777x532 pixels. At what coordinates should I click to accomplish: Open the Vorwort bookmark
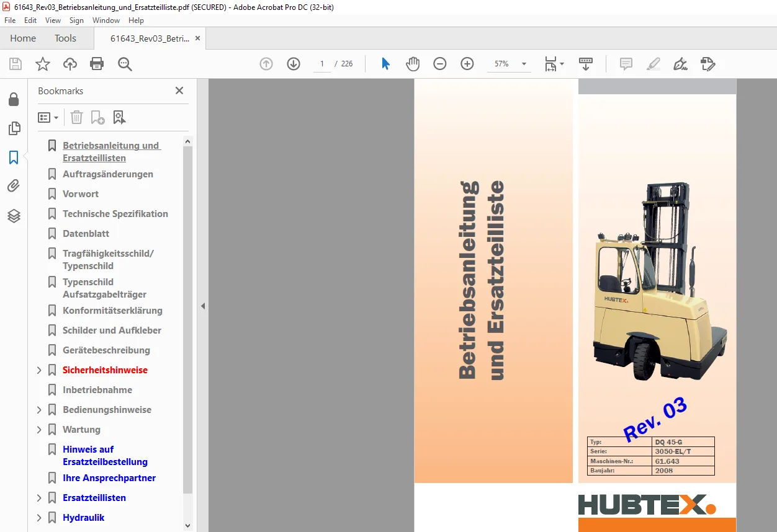81,194
